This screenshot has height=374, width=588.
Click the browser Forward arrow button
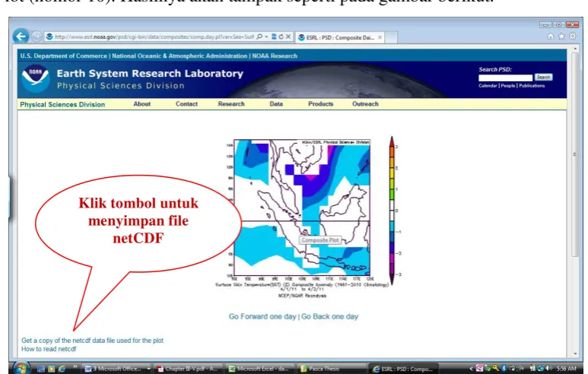click(37, 36)
